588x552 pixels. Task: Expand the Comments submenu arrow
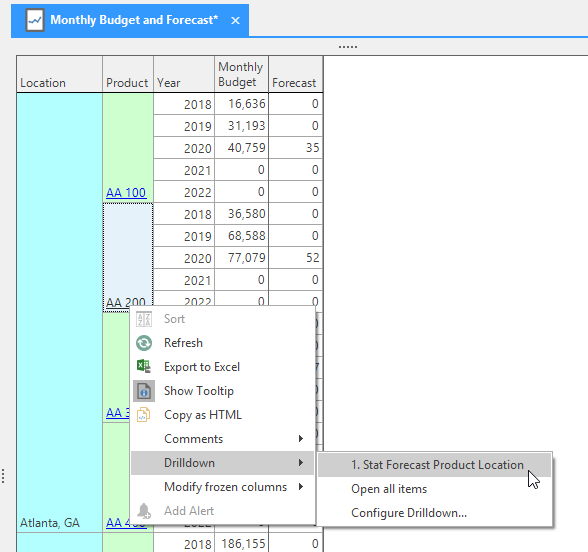click(x=301, y=438)
